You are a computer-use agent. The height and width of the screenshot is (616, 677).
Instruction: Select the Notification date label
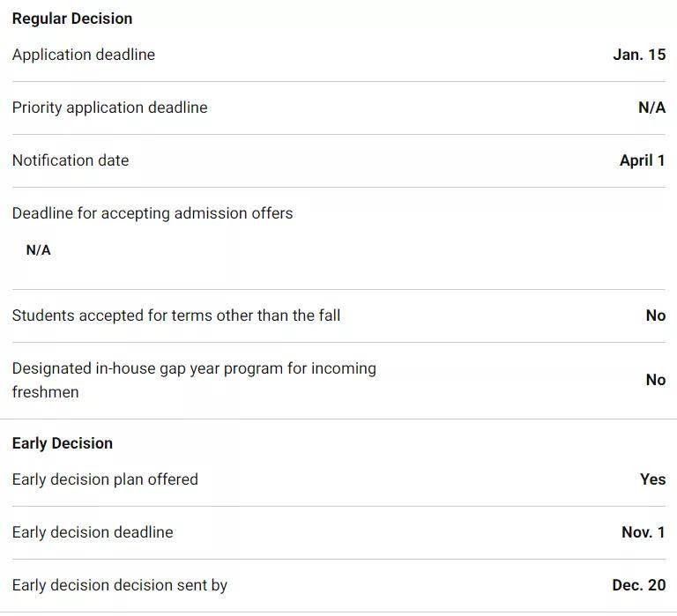pos(71,160)
